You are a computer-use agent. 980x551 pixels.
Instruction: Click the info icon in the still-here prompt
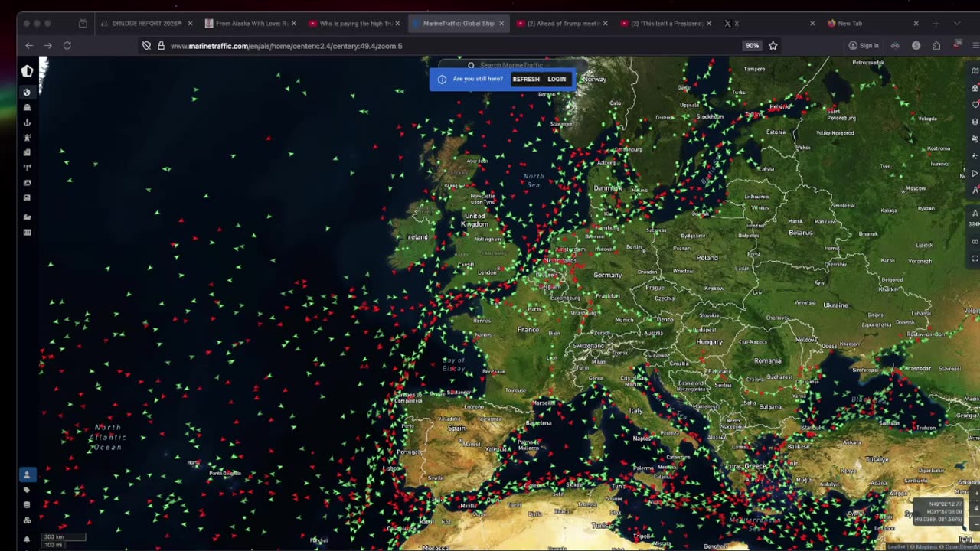tap(442, 79)
